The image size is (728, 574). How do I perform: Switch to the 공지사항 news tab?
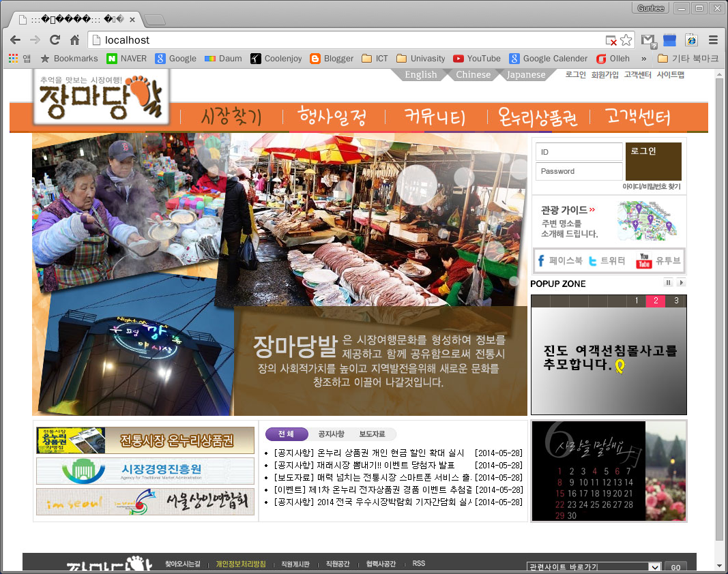click(331, 434)
